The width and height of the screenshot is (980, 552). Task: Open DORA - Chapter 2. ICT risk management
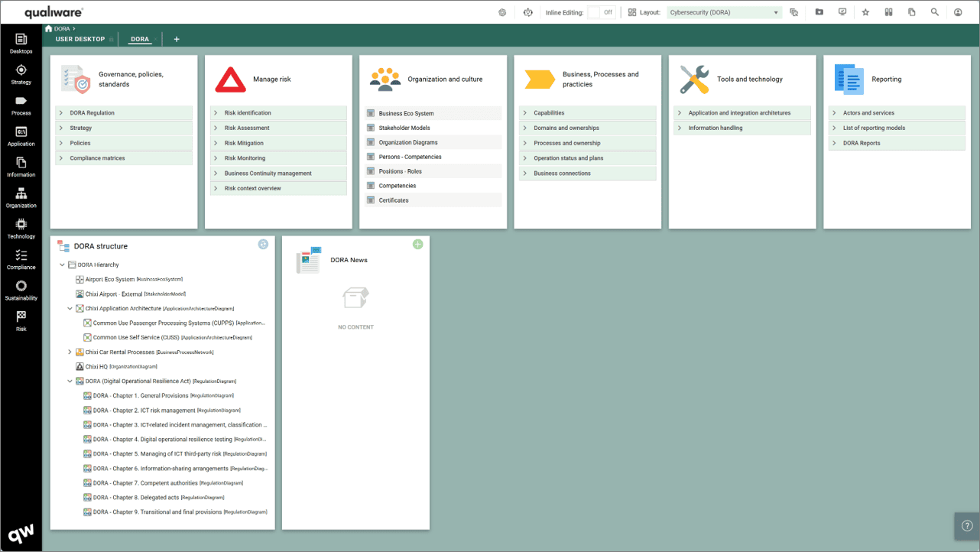tap(144, 411)
